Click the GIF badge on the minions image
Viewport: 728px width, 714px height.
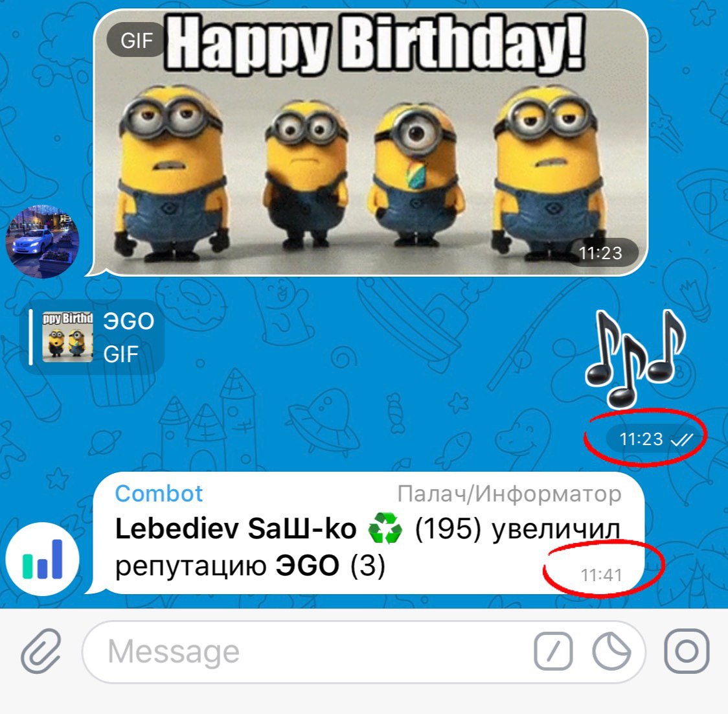tap(137, 40)
